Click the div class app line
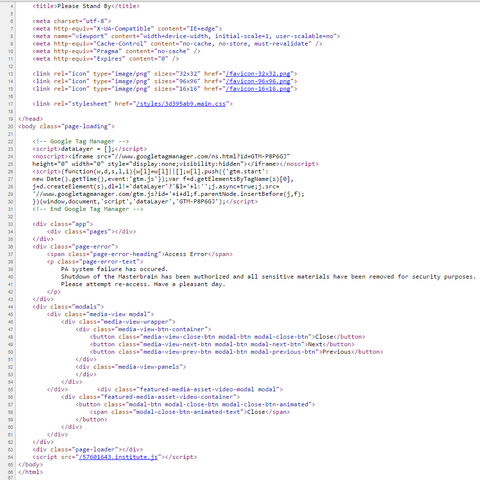Screen dimensions: 480x480 [63, 224]
